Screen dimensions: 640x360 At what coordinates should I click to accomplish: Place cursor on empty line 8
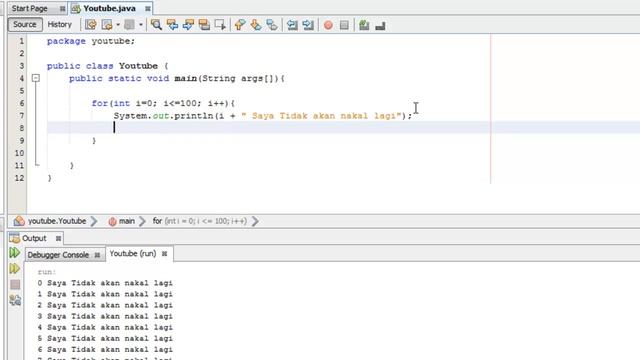tap(343, 128)
